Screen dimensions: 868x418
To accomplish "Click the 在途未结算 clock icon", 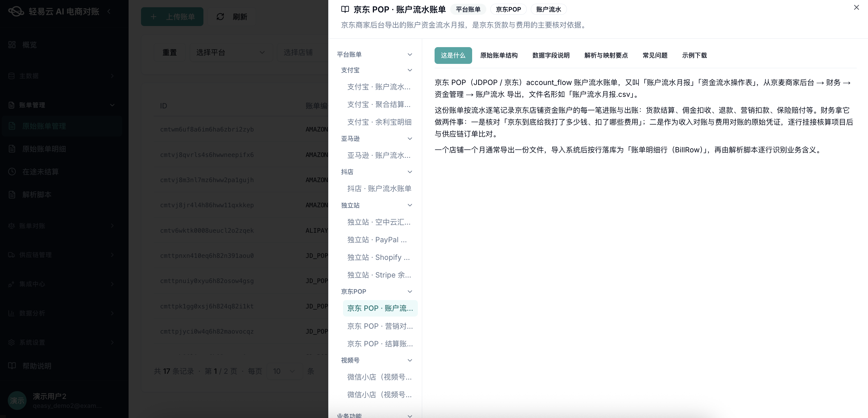I will 12,172.
